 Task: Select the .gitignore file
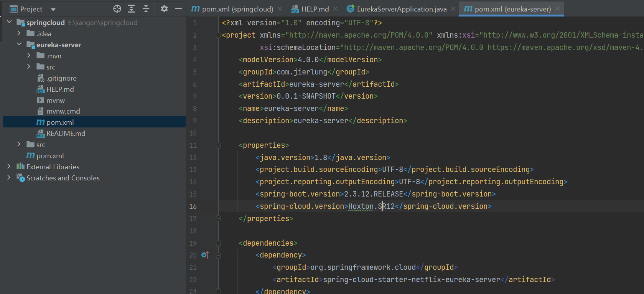[x=61, y=78]
